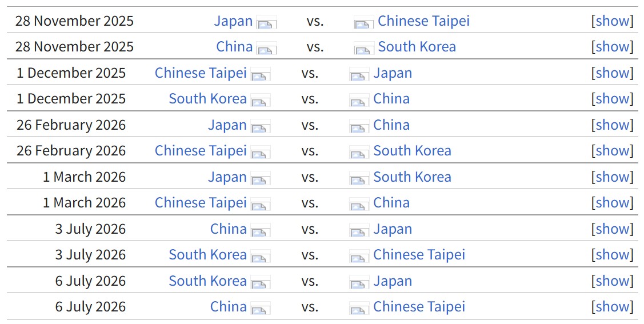Image resolution: width=644 pixels, height=324 pixels.
Task: Click Chinese Taipei's away flag icon, 6 July
Action: click(359, 309)
